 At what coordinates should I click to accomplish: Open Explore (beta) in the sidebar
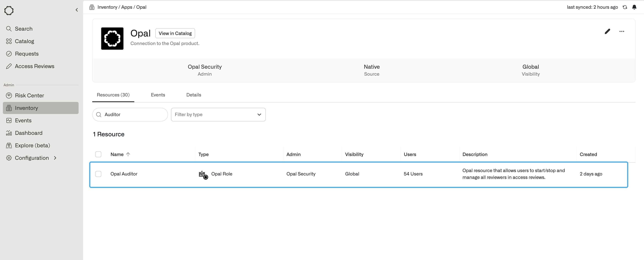pos(32,145)
